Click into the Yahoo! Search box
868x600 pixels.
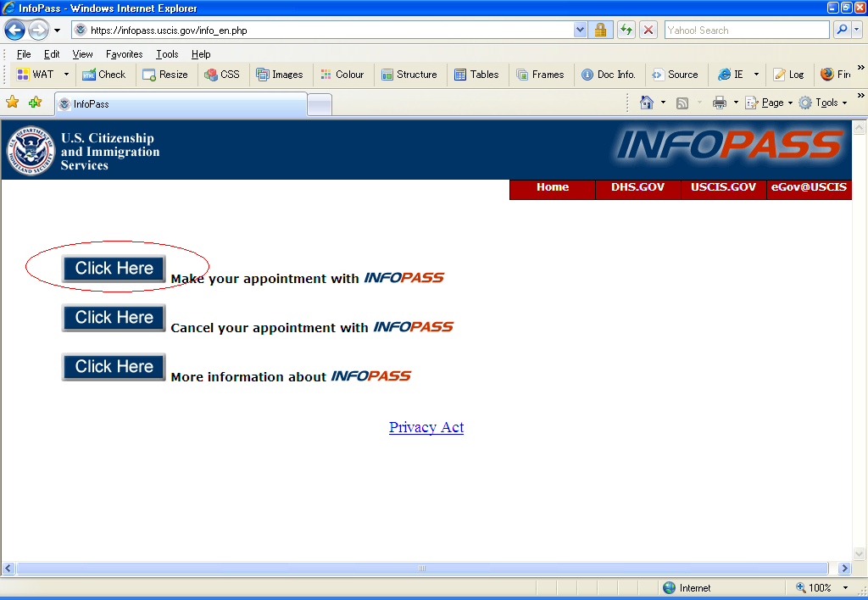[x=747, y=31]
